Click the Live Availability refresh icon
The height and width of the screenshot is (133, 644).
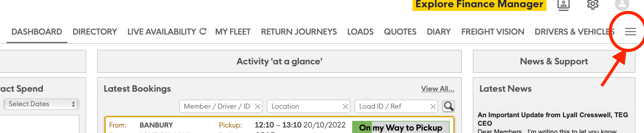203,31
